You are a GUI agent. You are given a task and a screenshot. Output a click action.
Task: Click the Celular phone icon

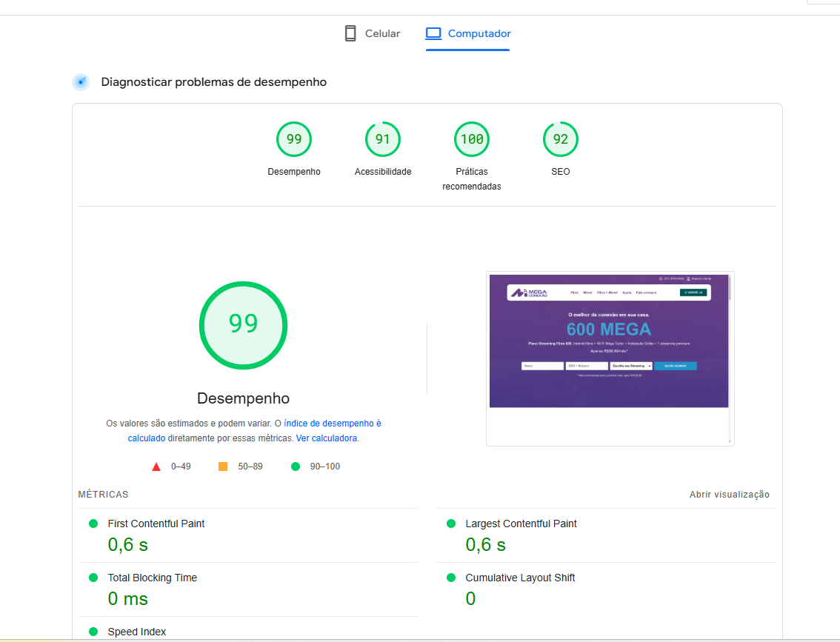pos(350,33)
